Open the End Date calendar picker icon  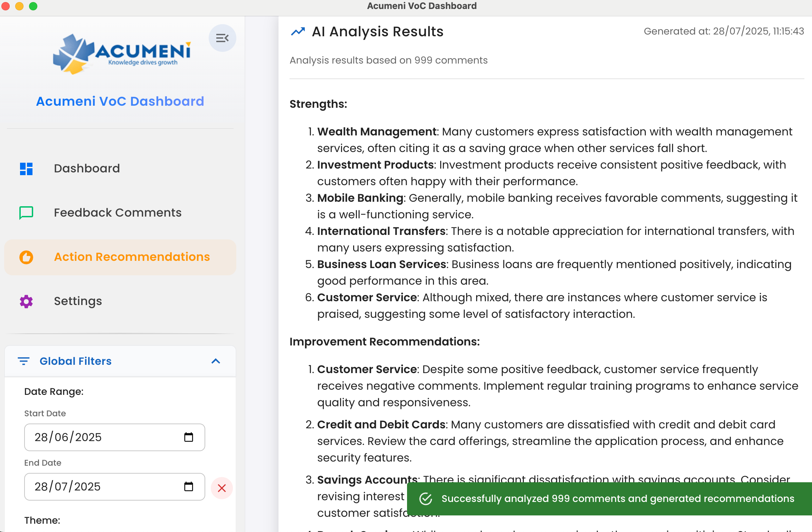coord(189,487)
